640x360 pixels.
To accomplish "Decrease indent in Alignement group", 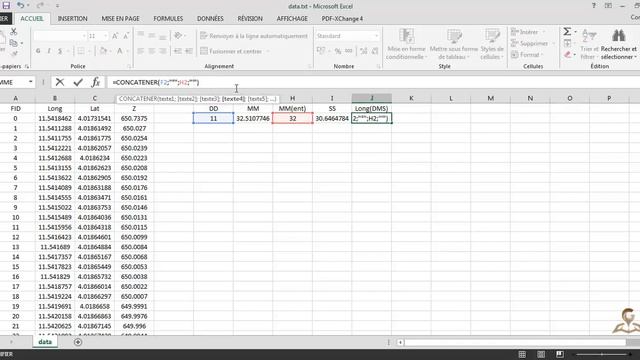I will [x=178, y=51].
